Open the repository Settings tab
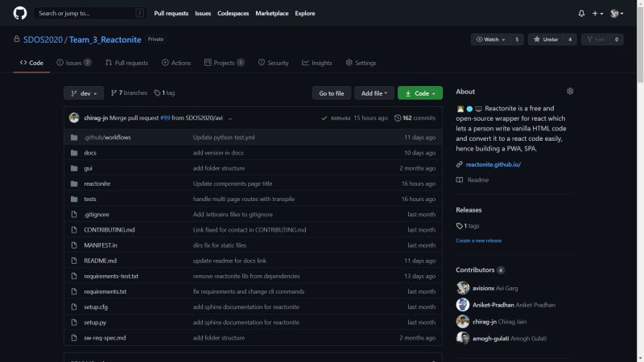Viewport: 644px width, 362px height. point(361,63)
